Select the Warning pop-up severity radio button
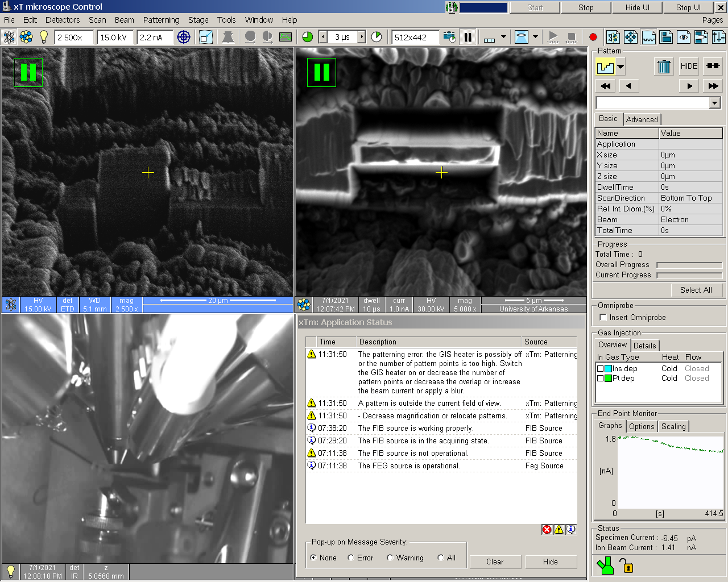Viewport: 728px width, 582px height. pyautogui.click(x=390, y=558)
